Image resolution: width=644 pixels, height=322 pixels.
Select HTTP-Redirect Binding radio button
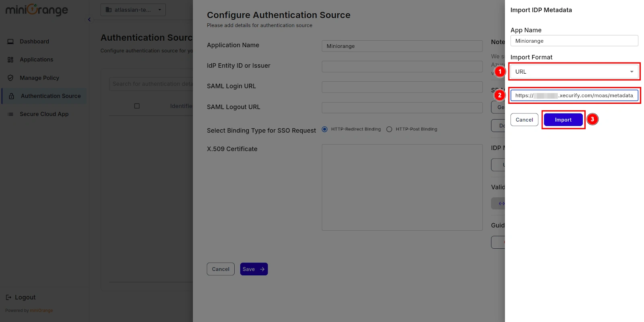click(324, 129)
